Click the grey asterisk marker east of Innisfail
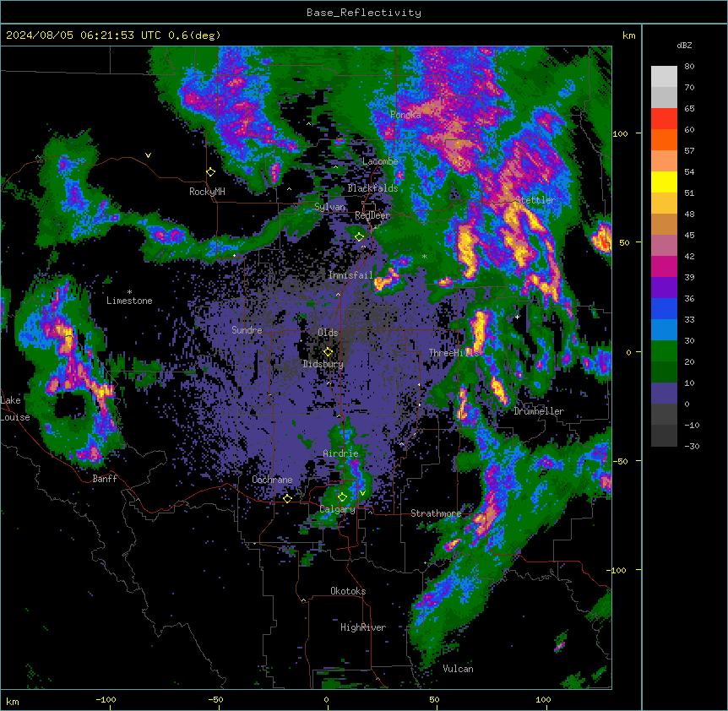728x711 pixels. coord(424,256)
